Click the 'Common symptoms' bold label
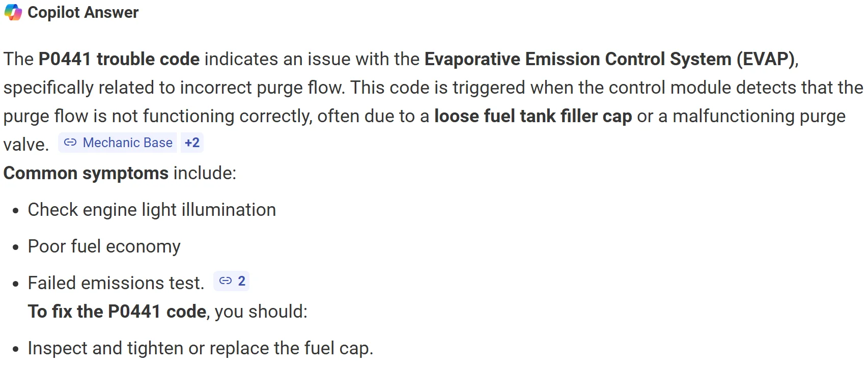Image resolution: width=868 pixels, height=365 pixels. (86, 174)
